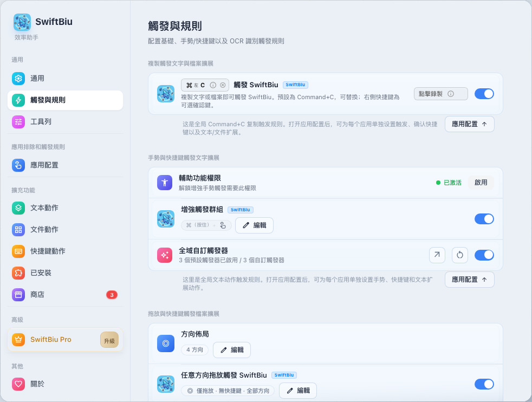Click the 增強觸發群組 SwiftBiu icon

point(166,219)
